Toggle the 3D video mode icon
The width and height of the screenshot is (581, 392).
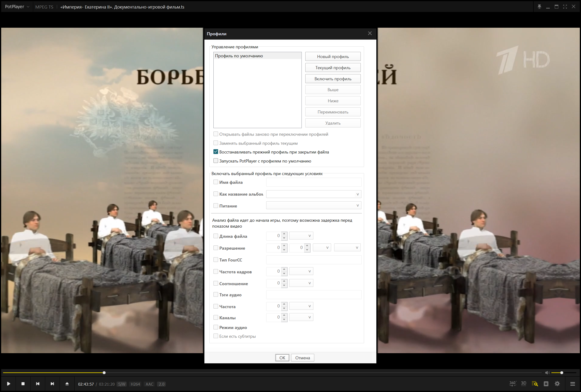[523, 383]
